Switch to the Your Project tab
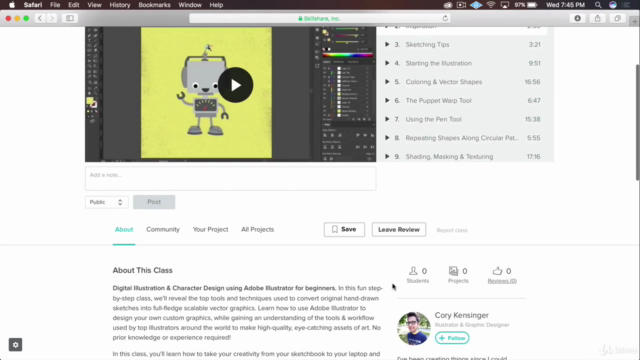This screenshot has width=640, height=360. [x=210, y=229]
